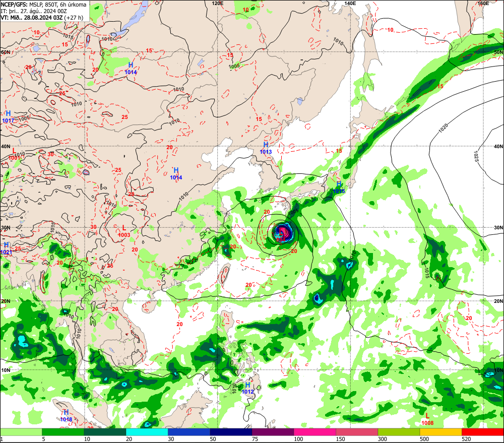Click the dark green 10–20 legend swatch
The image size is (504, 443).
coord(105,432)
